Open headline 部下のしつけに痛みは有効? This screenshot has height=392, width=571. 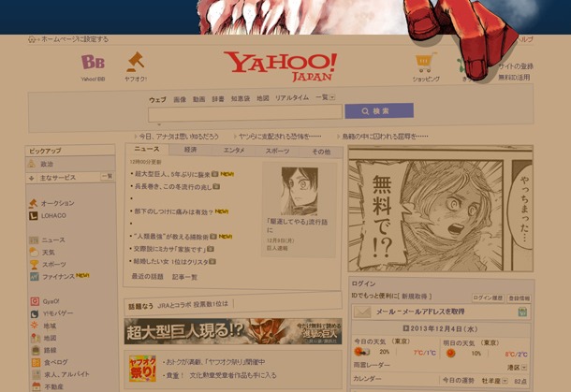(174, 211)
